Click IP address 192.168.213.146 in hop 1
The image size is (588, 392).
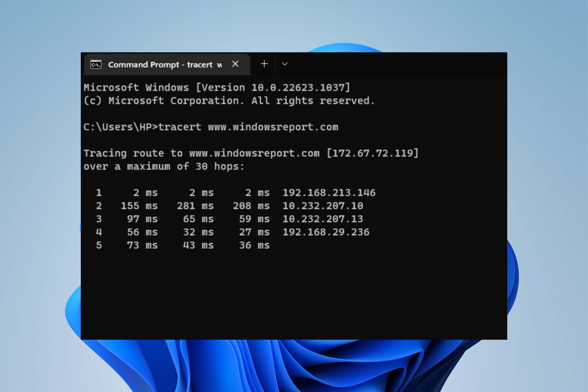[329, 193]
